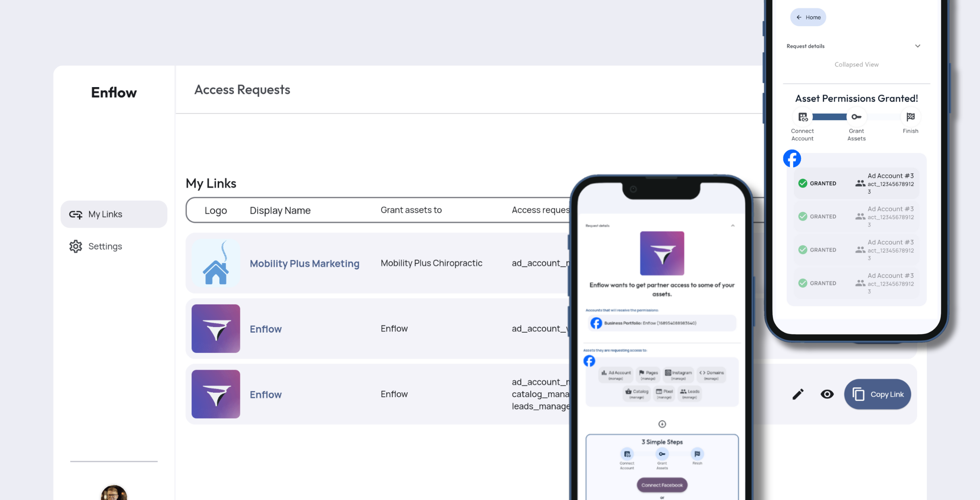Click the Leads (manage) asset icon
Image resolution: width=980 pixels, height=500 pixels.
pos(684,392)
